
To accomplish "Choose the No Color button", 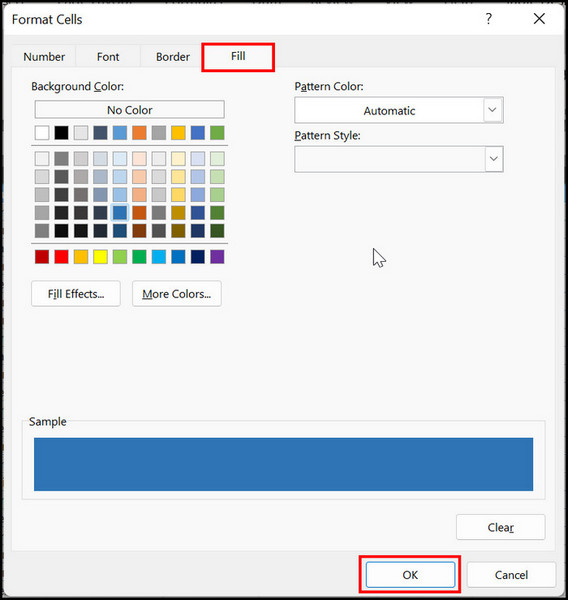I will click(x=129, y=110).
